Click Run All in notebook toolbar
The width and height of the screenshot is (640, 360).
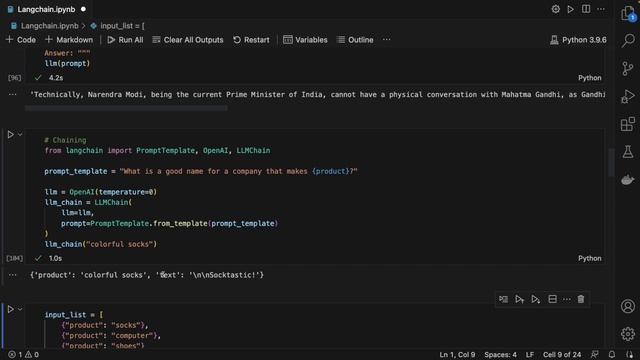coord(125,40)
